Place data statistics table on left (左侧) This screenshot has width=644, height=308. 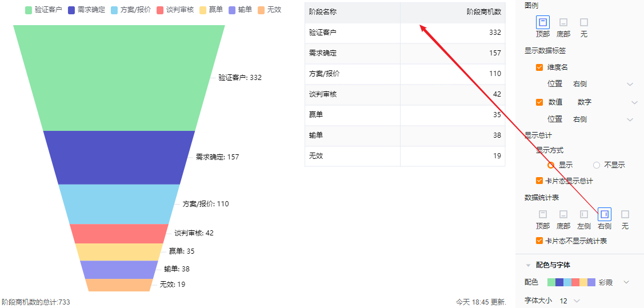point(584,214)
